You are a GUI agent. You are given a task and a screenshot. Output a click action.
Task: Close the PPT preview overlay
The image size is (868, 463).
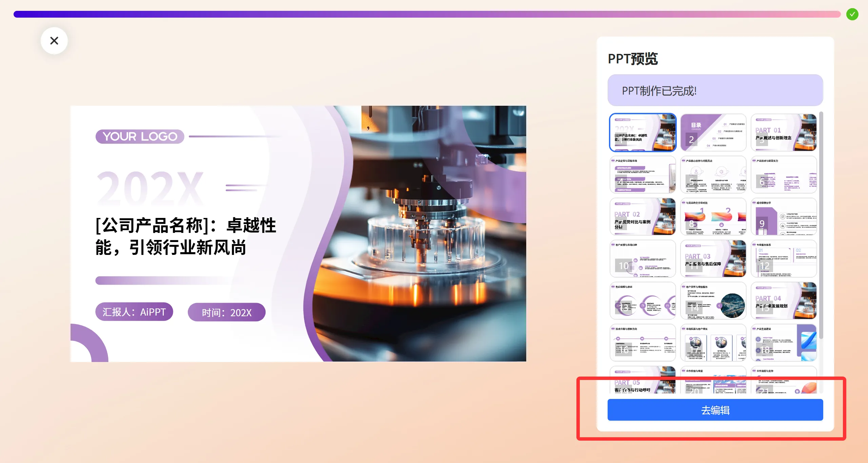point(54,41)
